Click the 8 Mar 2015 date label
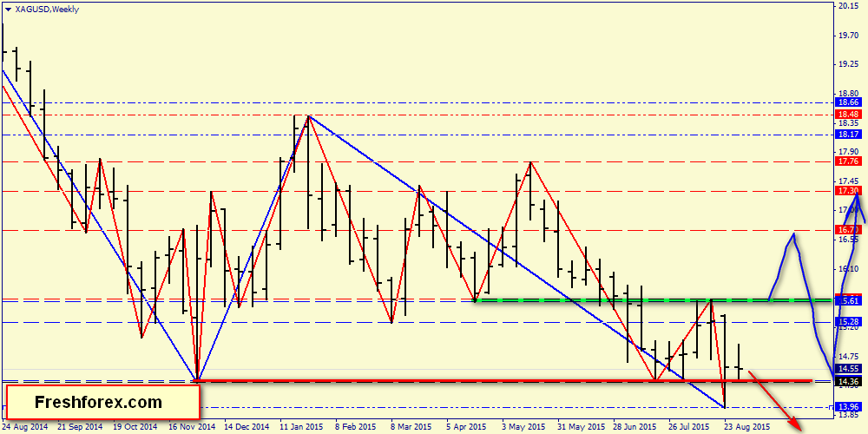 [412, 427]
